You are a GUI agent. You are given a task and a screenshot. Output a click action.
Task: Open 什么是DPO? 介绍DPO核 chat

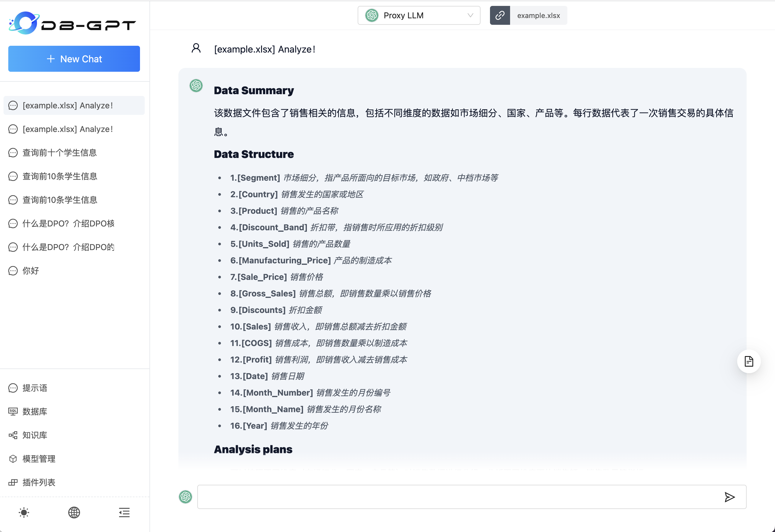[x=68, y=223]
